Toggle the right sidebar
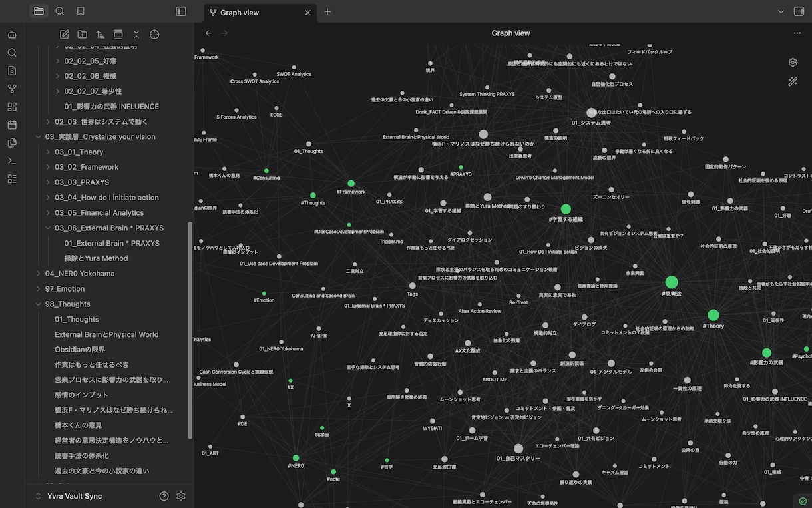 coord(799,11)
